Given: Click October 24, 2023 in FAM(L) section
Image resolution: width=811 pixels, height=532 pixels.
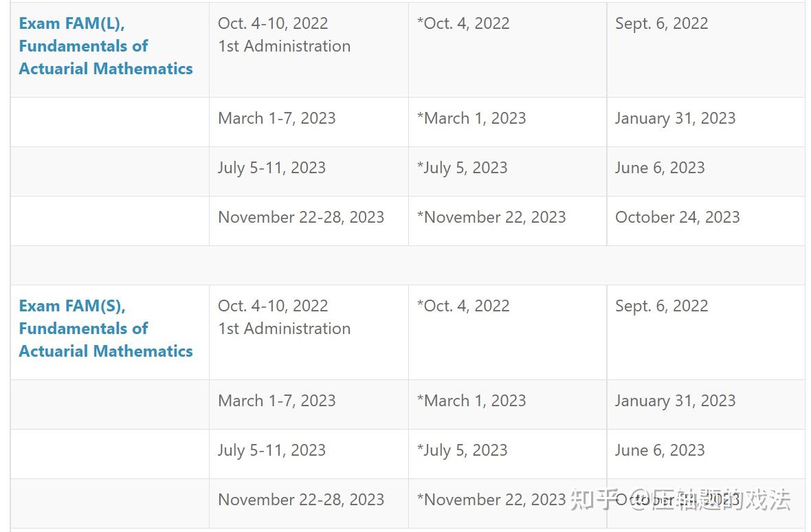Looking at the screenshot, I should [677, 217].
